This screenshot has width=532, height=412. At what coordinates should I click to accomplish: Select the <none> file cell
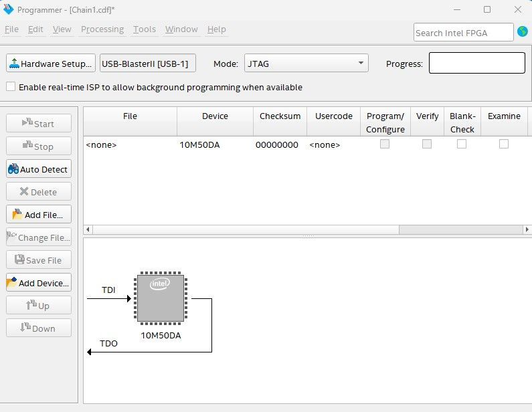130,144
